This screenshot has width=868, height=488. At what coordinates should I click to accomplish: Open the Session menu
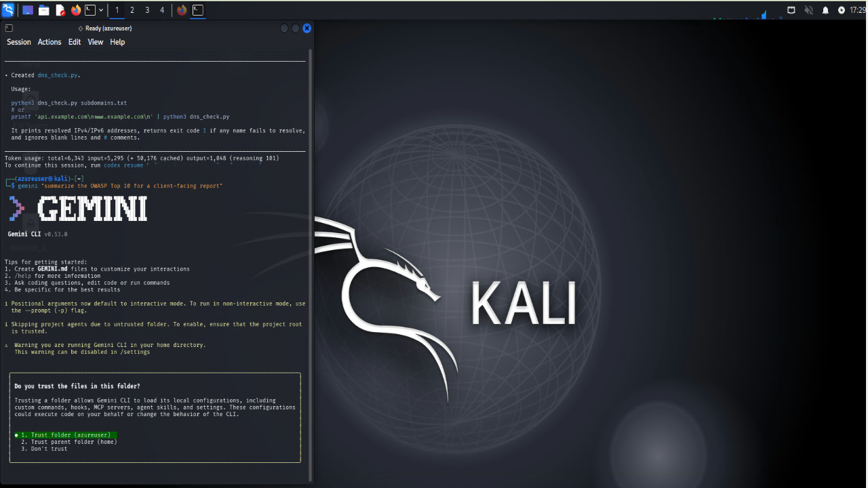(19, 42)
